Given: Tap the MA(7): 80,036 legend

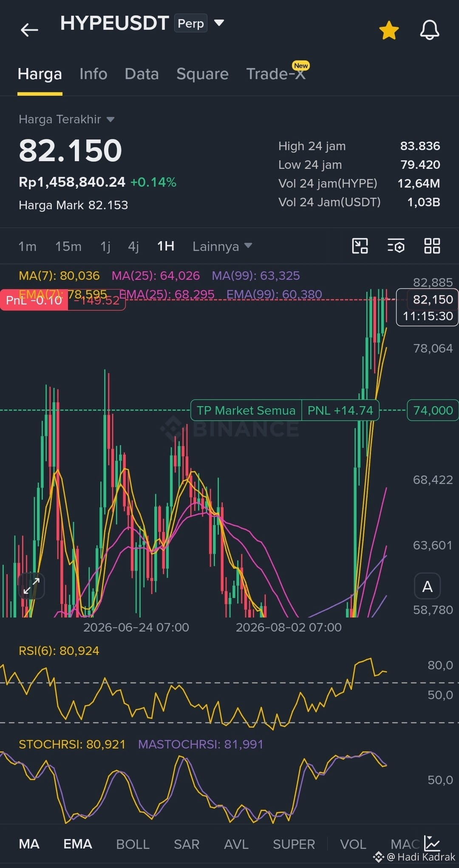Looking at the screenshot, I should (59, 276).
